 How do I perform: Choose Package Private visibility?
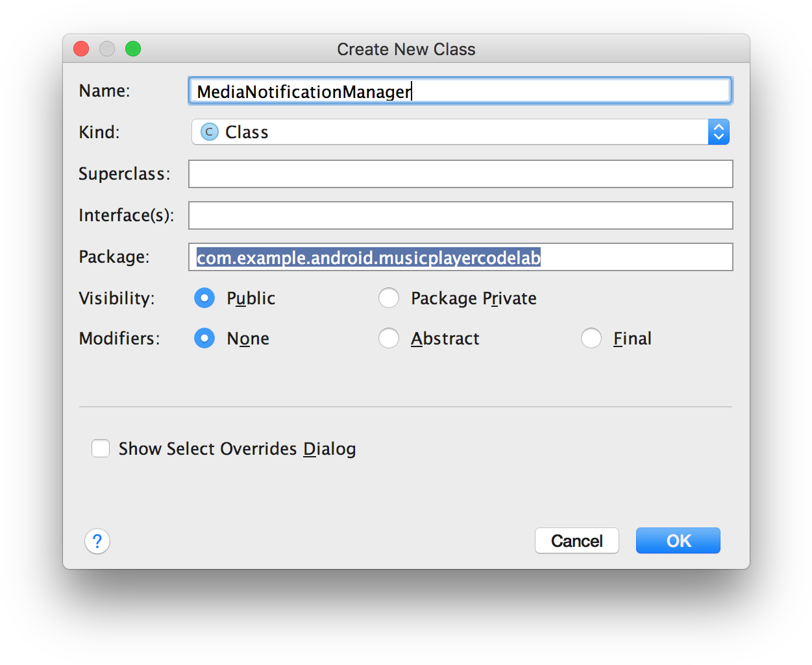pos(389,298)
